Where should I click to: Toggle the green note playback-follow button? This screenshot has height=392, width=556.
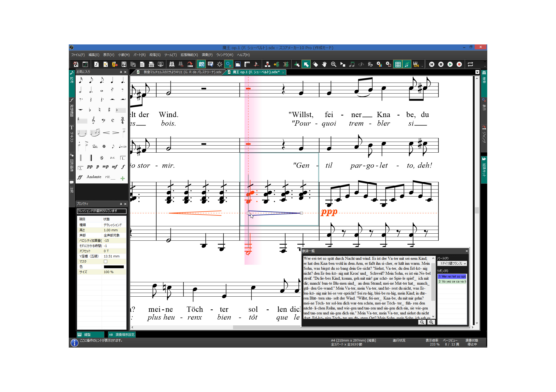[x=407, y=64]
